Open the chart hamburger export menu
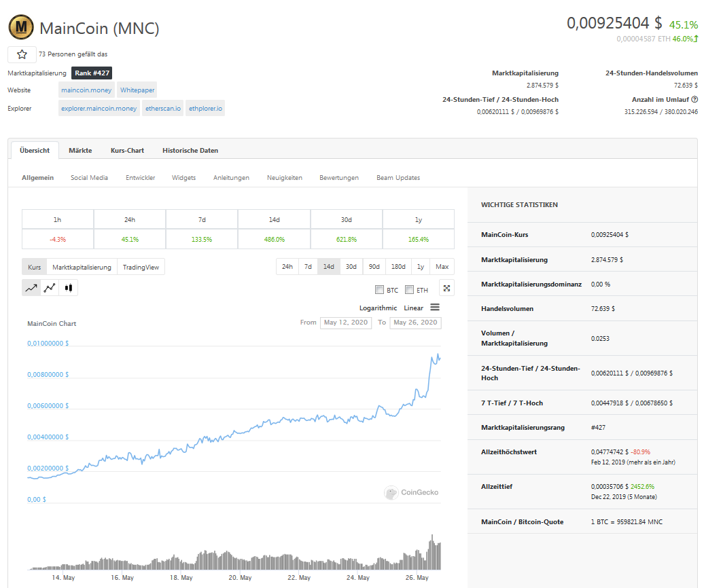The image size is (704, 588). pyautogui.click(x=435, y=307)
